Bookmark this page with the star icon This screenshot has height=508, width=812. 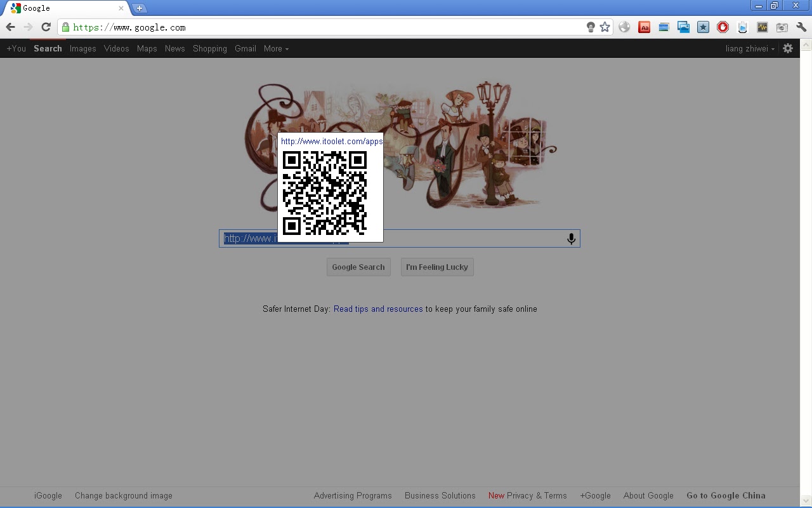tap(605, 27)
